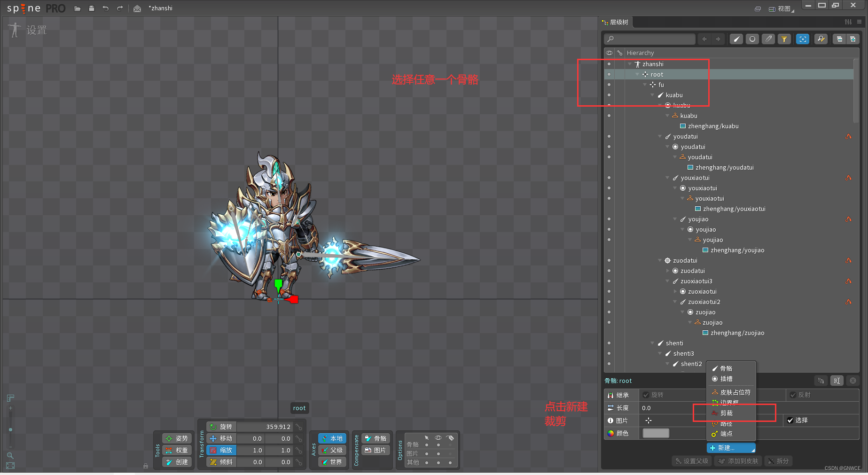The width and height of the screenshot is (868, 475).
Task: Toggle visibility dot for shenti bone
Action: point(609,343)
